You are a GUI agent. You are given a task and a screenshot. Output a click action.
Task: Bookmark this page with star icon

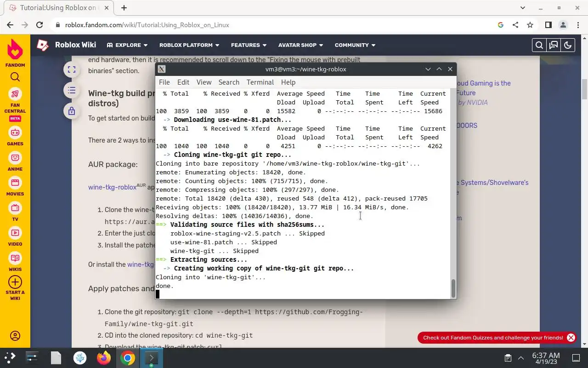pyautogui.click(x=530, y=25)
